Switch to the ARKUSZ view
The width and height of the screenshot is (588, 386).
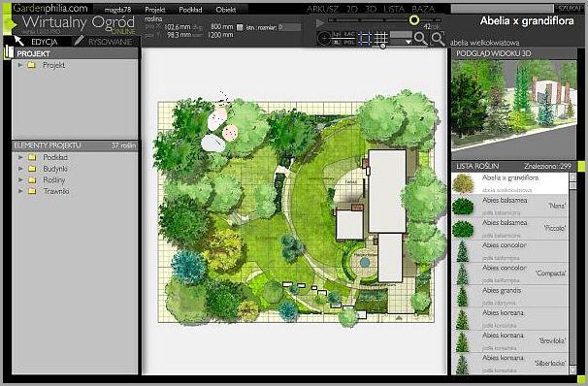tap(322, 9)
